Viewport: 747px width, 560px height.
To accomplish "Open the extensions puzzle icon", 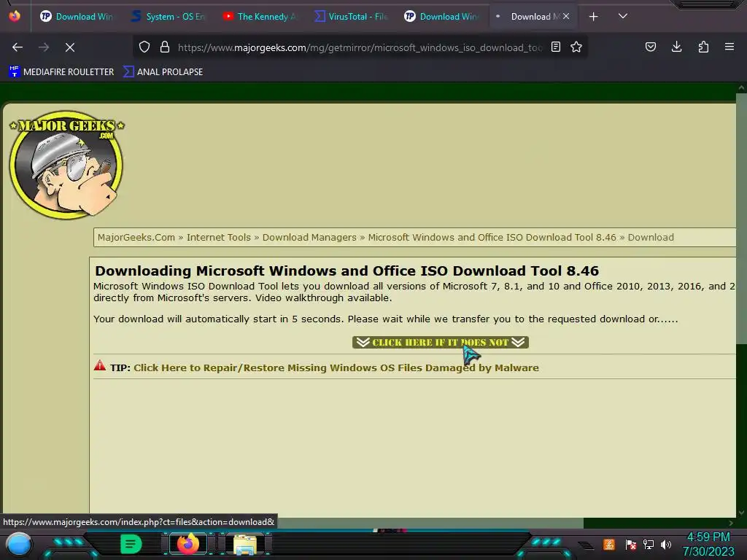I will (x=703, y=47).
